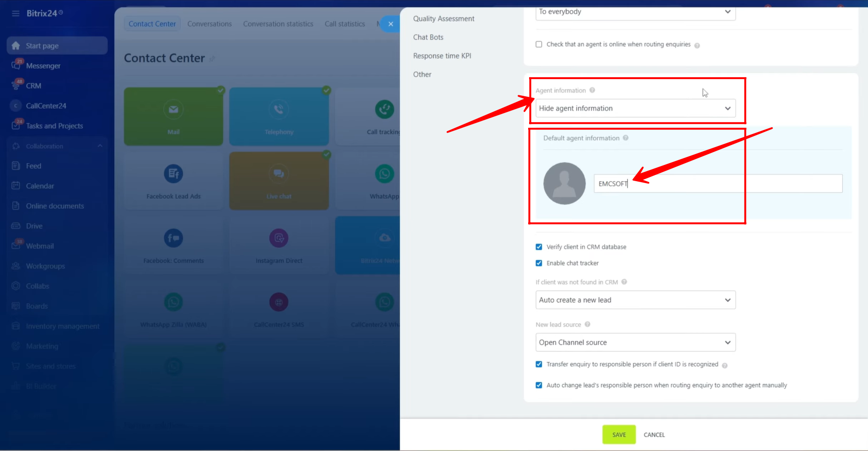The width and height of the screenshot is (868, 451).
Task: Click the Facebook: Comments icon
Action: click(174, 238)
